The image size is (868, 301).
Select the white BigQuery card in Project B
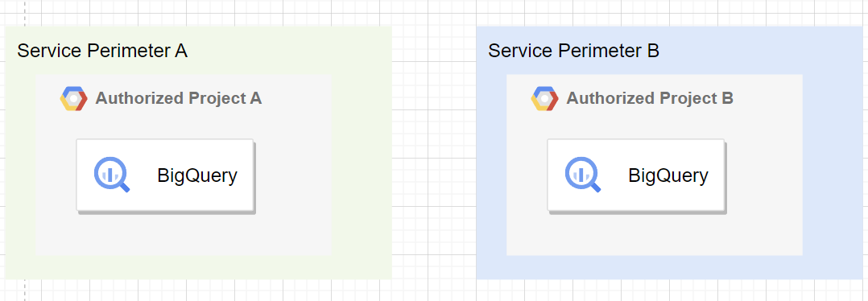(636, 175)
